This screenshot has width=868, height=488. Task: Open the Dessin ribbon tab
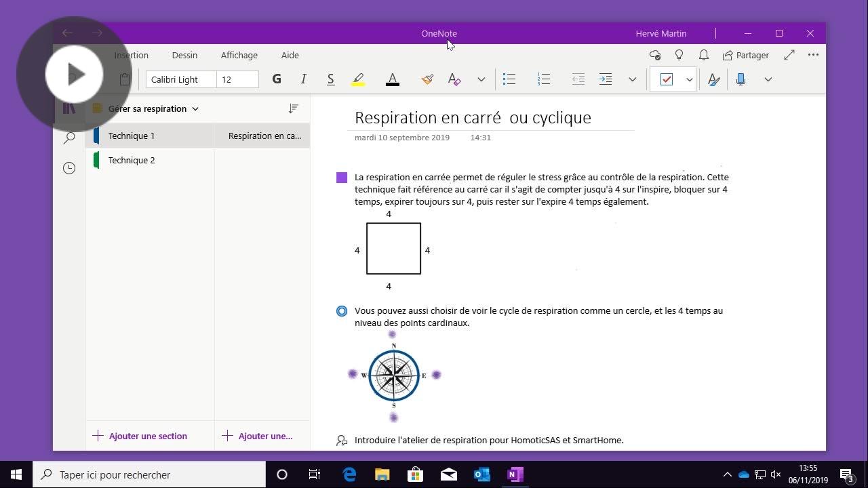184,55
